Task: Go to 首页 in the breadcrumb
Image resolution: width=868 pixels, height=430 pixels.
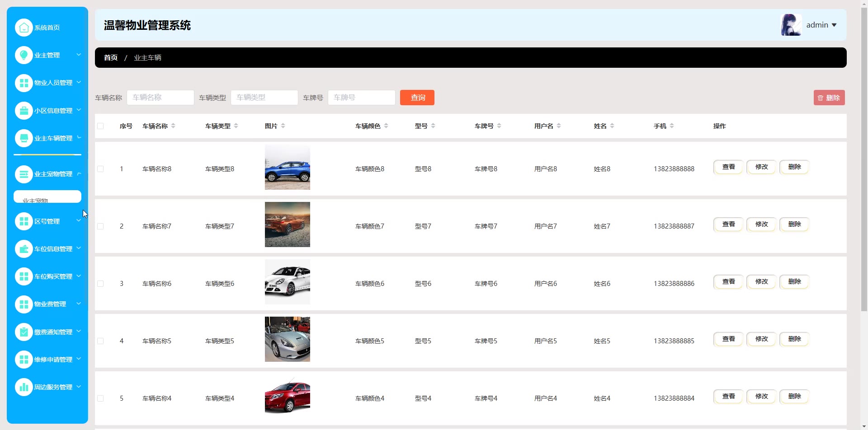Action: pos(111,58)
